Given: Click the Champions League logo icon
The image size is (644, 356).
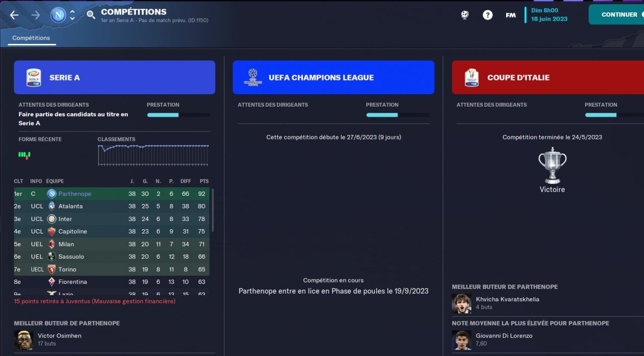Looking at the screenshot, I should pos(253,78).
